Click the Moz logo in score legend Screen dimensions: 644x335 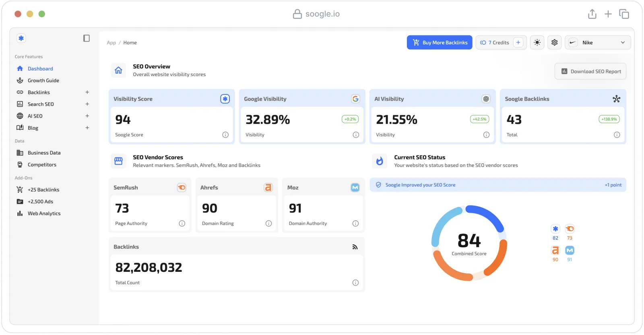[570, 250]
